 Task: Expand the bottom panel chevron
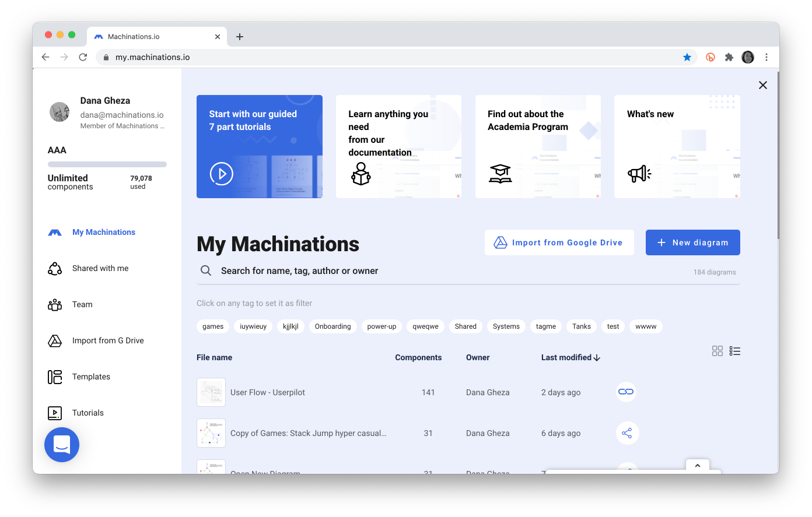(x=698, y=465)
